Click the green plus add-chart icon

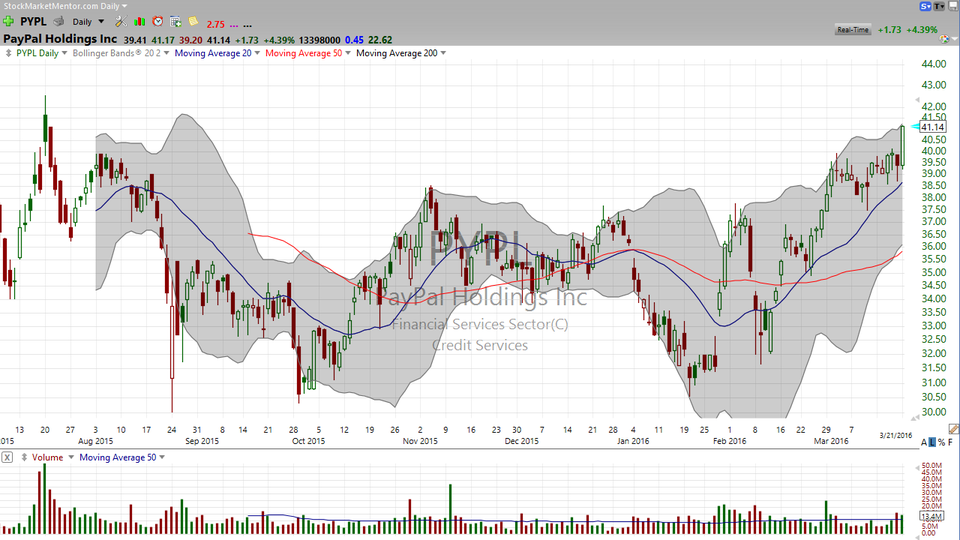8,21
